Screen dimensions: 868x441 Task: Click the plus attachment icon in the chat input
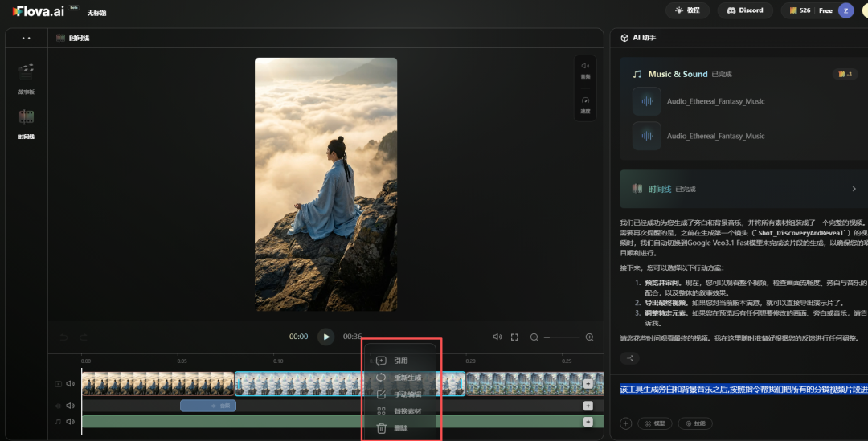[x=625, y=423]
